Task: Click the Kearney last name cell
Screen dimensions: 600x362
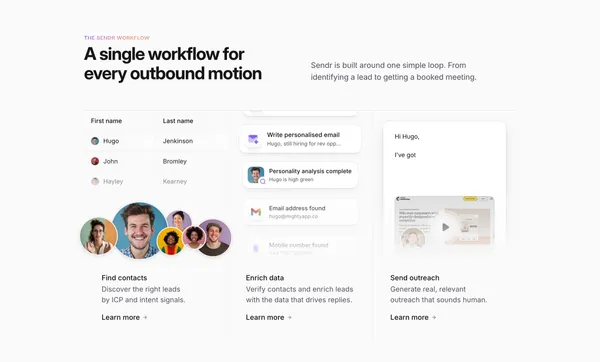Action: pyautogui.click(x=175, y=181)
